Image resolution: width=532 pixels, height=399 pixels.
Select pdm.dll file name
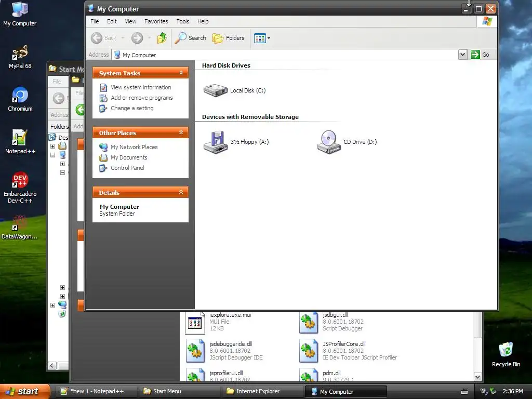click(331, 373)
